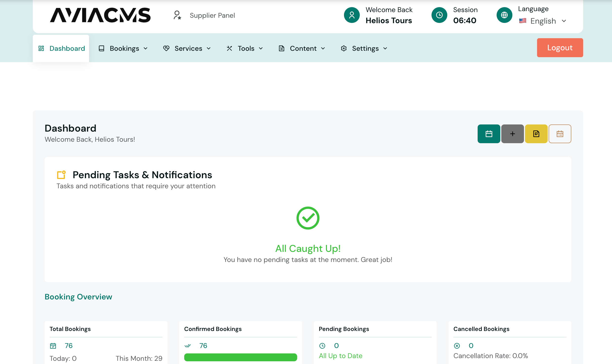Click the Total Bookings count 76

coord(69,346)
